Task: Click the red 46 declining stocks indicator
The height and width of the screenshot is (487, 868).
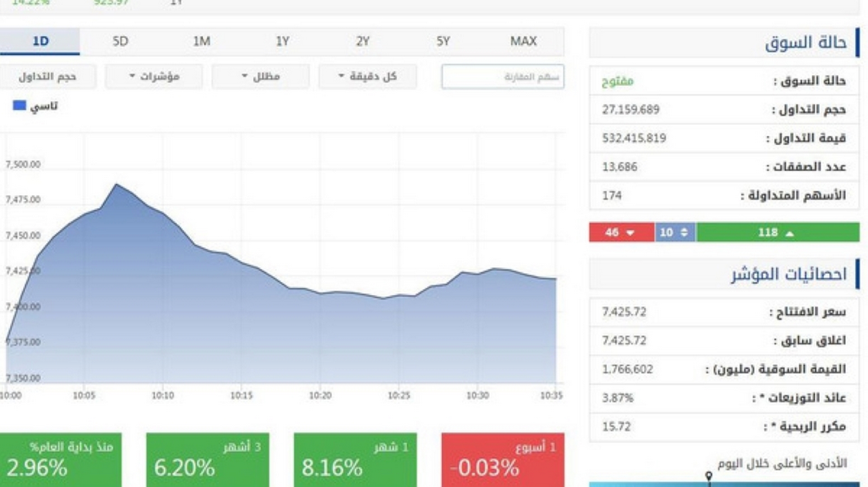Action: pos(621,232)
